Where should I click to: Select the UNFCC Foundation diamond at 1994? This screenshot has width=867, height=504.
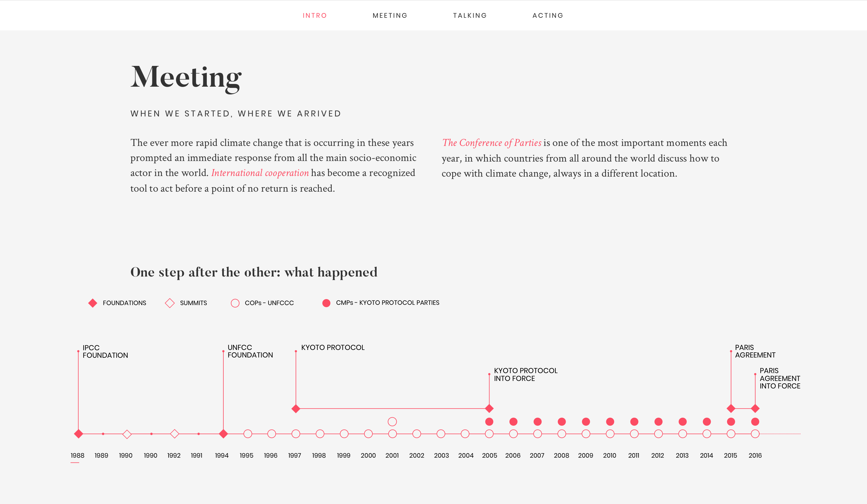[x=223, y=434]
